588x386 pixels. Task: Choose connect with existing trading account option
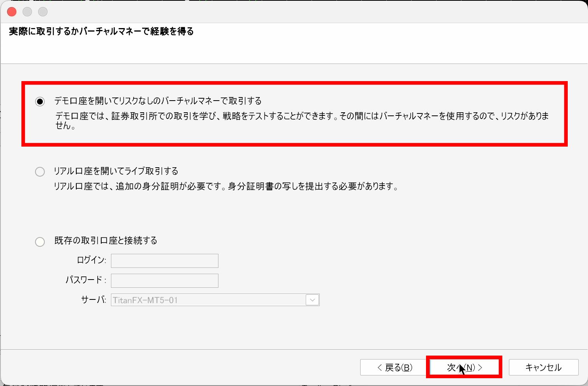tap(40, 242)
